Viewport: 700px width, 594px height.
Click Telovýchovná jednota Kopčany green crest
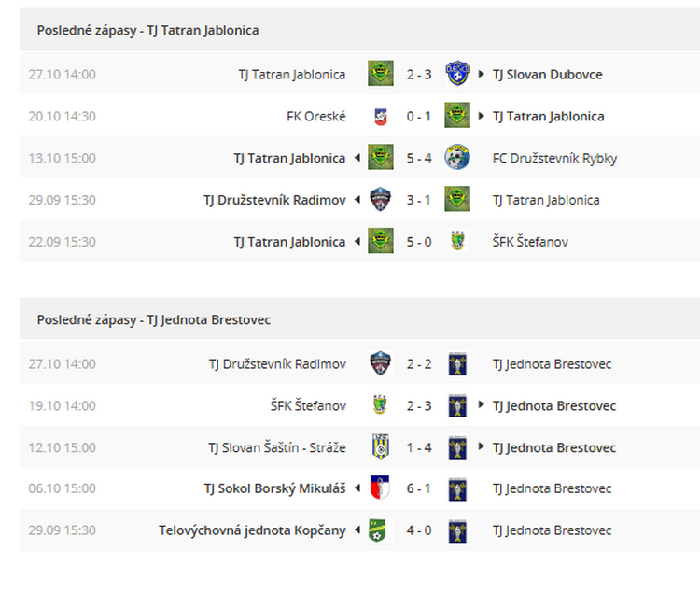coord(378,530)
